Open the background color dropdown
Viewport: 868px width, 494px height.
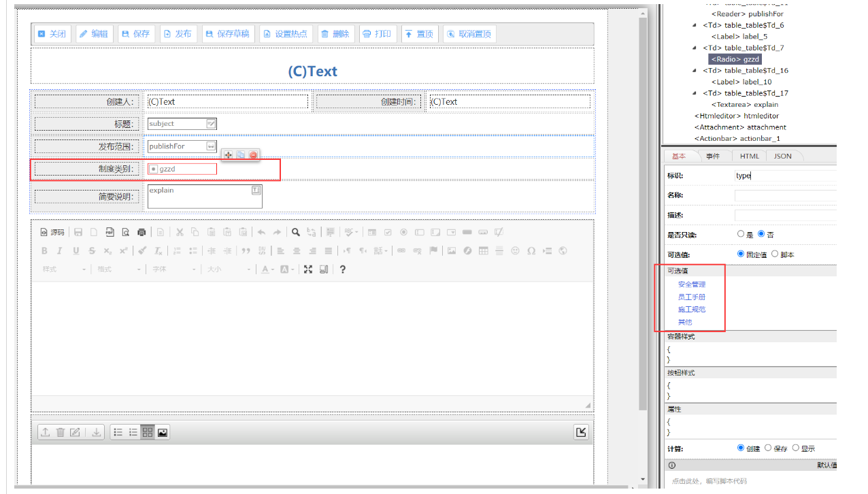click(286, 269)
